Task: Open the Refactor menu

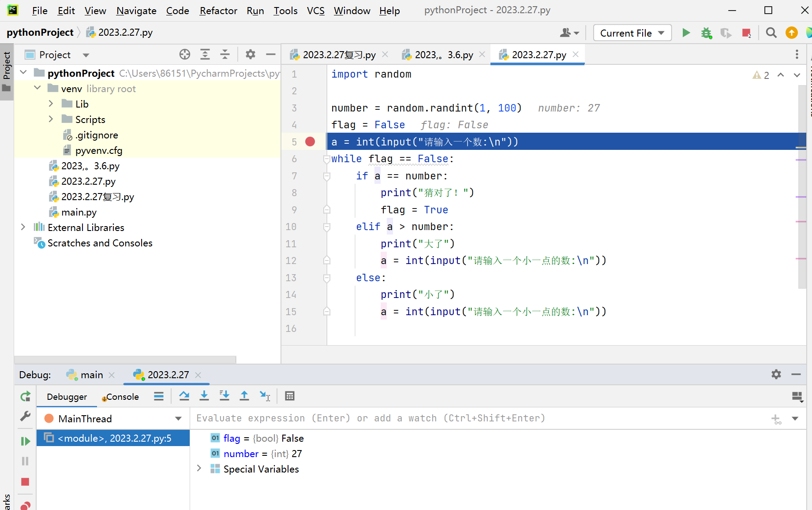Action: [218, 11]
